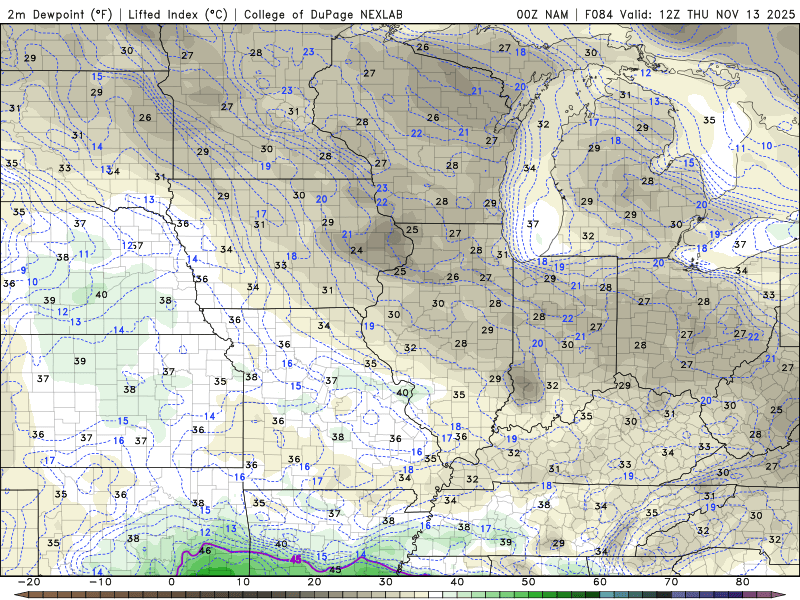Click the "2m Dewpoint (°F)" title text
Image resolution: width=800 pixels, height=600 pixels.
tap(60, 14)
